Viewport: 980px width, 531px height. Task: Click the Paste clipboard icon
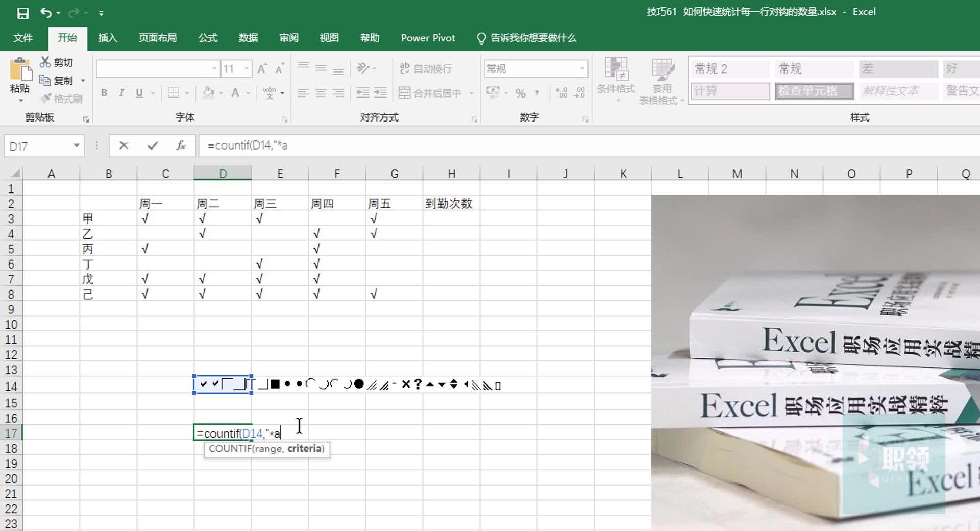point(20,70)
